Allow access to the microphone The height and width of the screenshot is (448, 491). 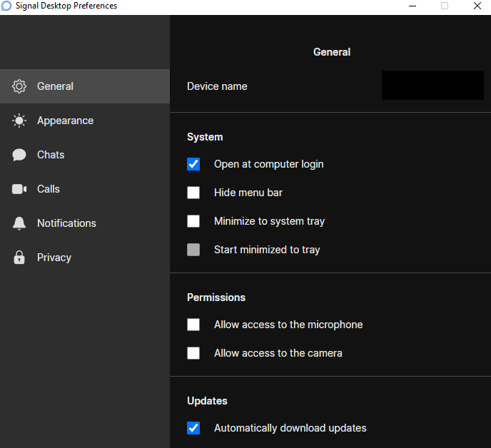point(193,325)
